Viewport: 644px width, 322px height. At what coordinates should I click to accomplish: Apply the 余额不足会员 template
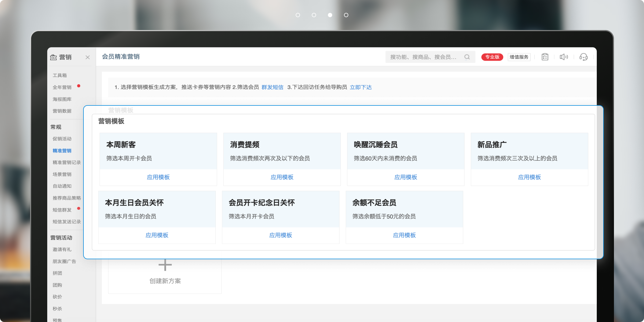pyautogui.click(x=404, y=235)
